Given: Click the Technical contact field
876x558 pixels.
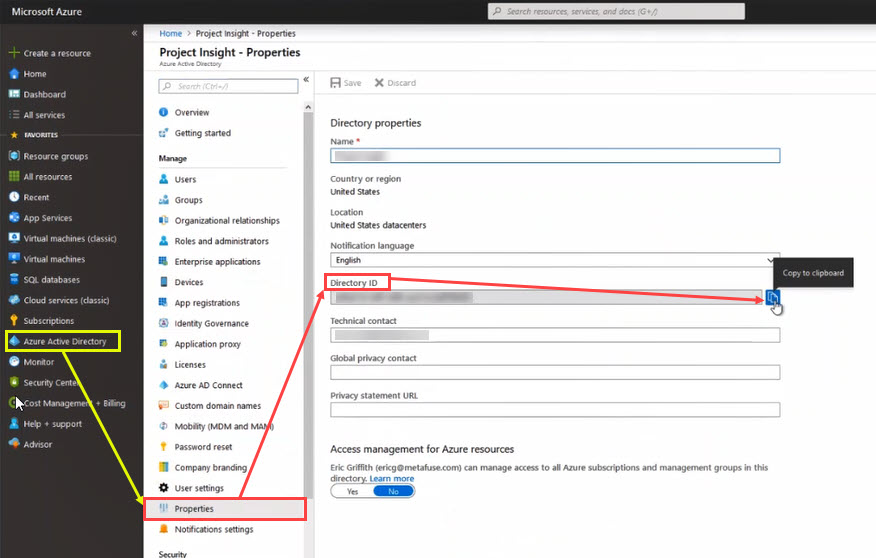Looking at the screenshot, I should click(555, 335).
